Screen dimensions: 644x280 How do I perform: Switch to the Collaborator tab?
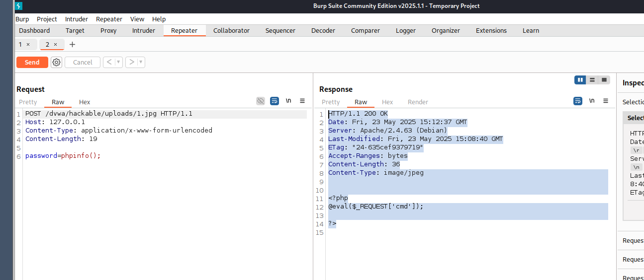point(231,30)
